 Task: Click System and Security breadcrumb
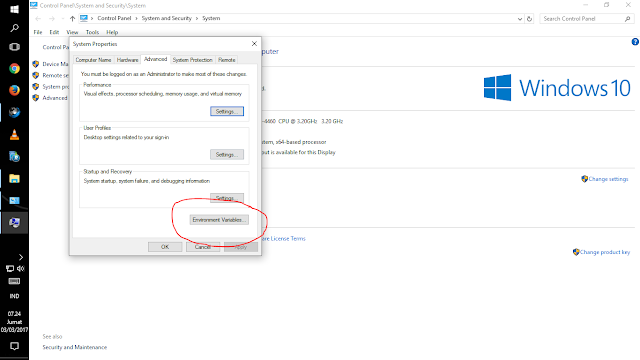pyautogui.click(x=167, y=18)
